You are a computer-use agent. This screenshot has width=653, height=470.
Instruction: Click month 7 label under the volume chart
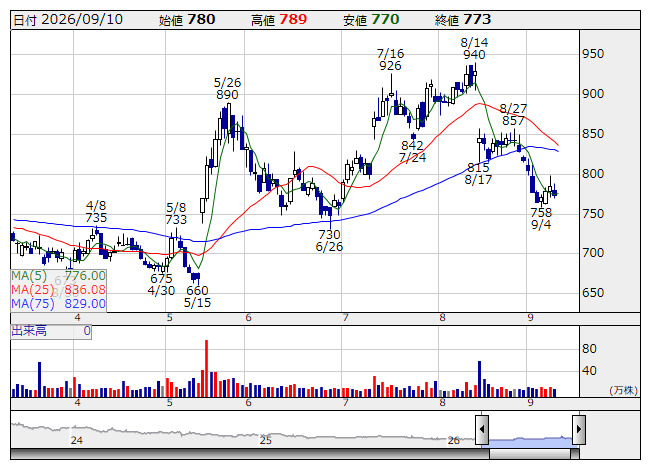click(345, 403)
